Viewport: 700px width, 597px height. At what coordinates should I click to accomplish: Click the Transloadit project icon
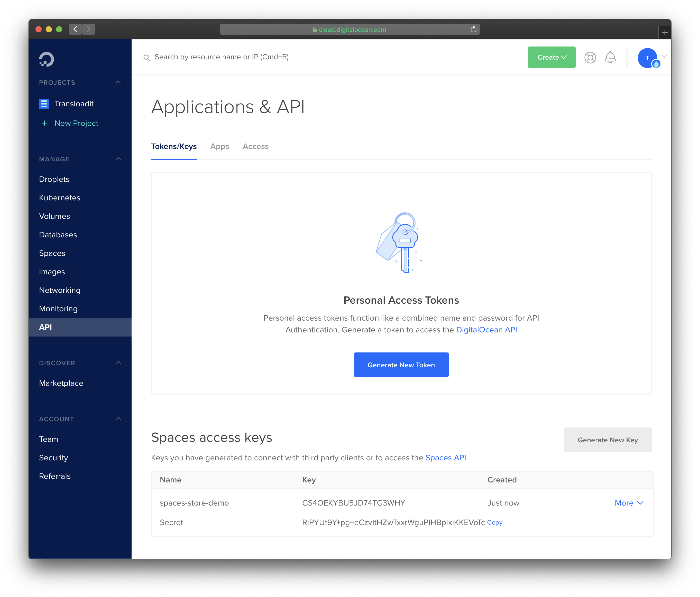pos(44,104)
